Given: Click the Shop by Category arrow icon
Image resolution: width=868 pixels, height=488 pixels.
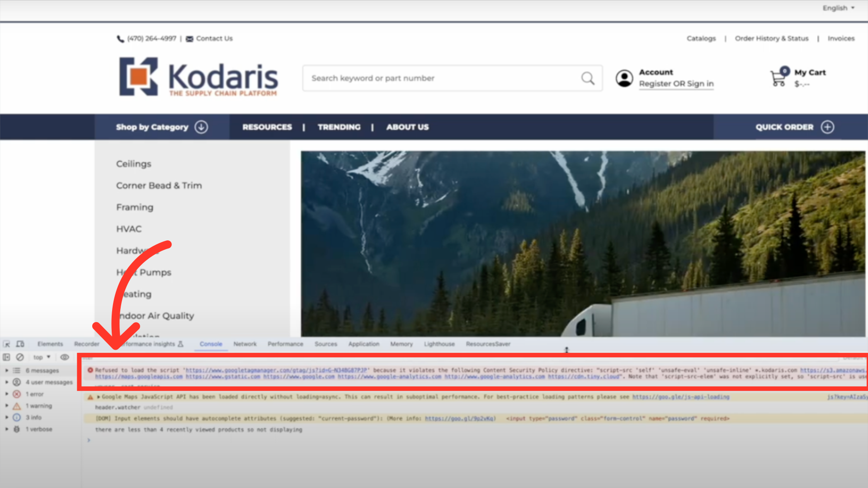Looking at the screenshot, I should click(201, 127).
